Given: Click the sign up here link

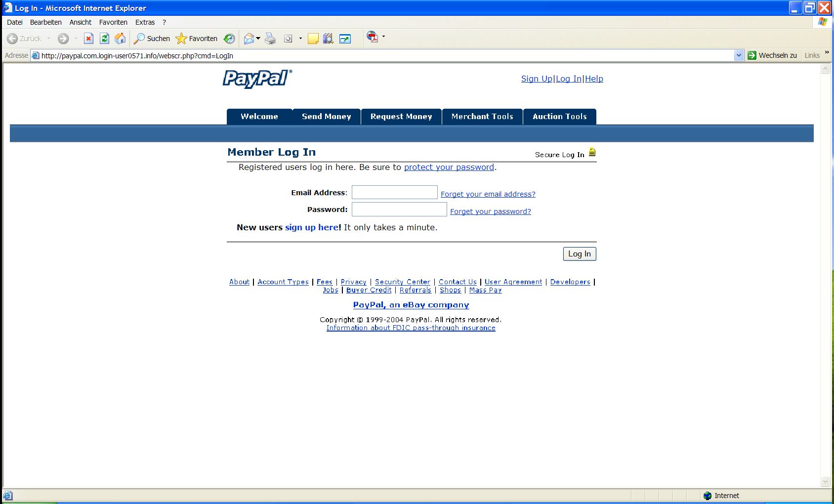Looking at the screenshot, I should [312, 227].
